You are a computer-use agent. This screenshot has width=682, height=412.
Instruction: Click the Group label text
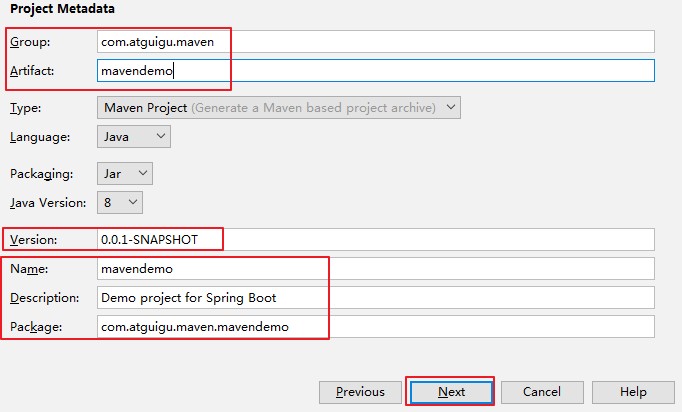pos(29,42)
